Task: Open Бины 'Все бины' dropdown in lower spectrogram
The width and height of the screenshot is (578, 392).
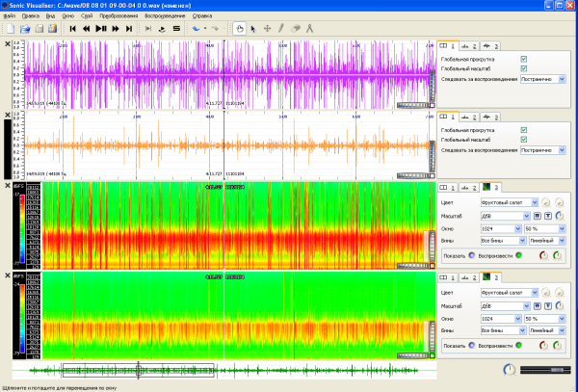Action: coord(503,330)
